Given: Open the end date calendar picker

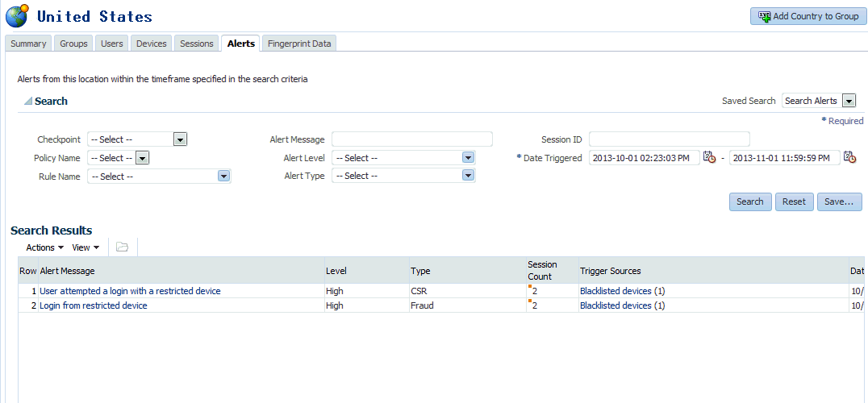Looking at the screenshot, I should tap(849, 157).
